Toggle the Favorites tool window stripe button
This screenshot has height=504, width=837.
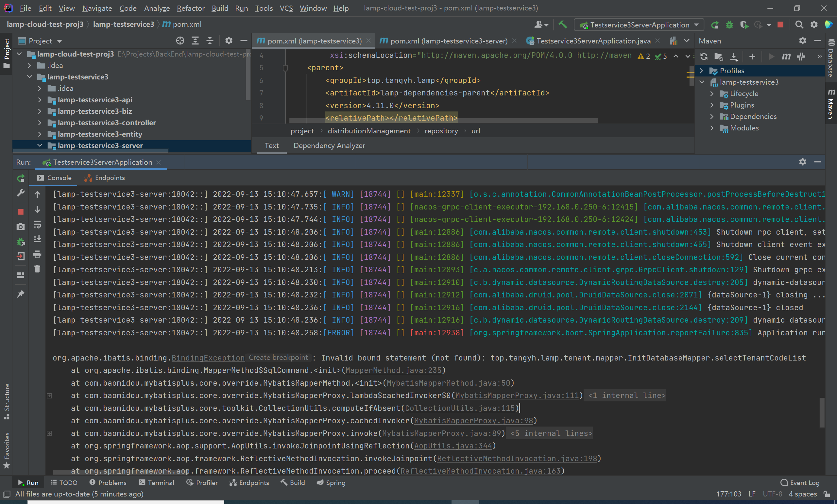7,450
